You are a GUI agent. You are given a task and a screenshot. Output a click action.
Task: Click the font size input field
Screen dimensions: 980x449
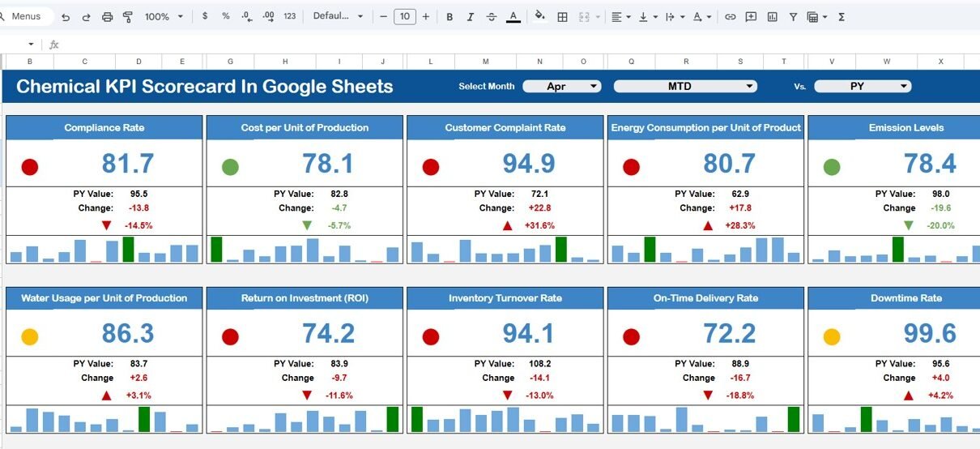[x=405, y=17]
